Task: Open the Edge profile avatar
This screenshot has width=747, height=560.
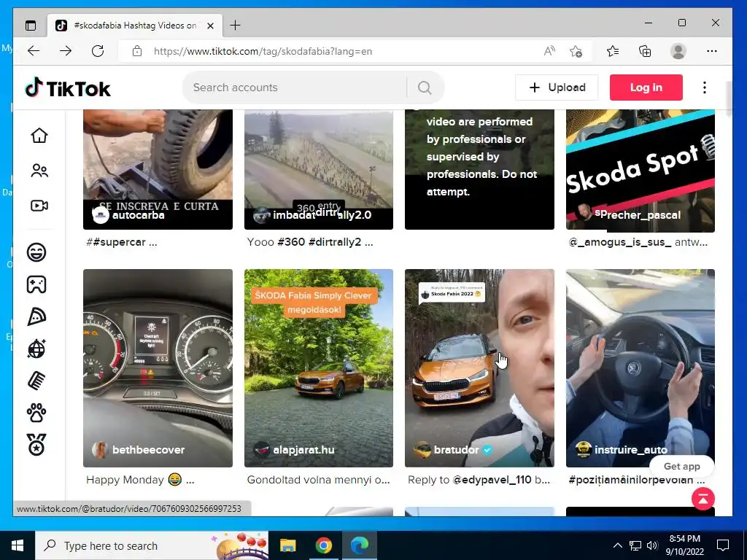Action: 678,51
